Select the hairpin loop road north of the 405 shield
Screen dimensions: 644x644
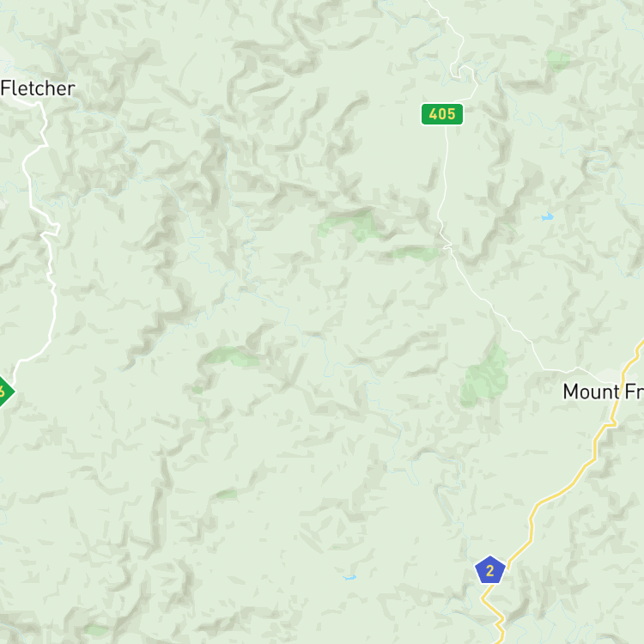465,72
